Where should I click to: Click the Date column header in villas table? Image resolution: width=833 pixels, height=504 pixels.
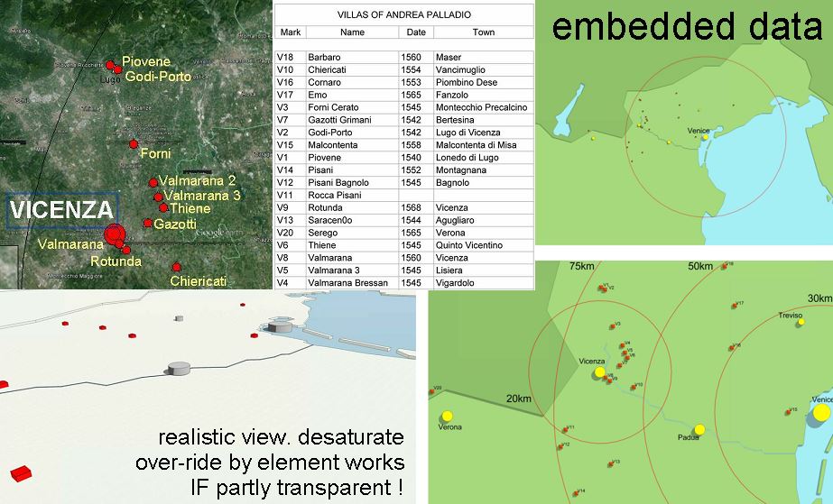pos(416,32)
